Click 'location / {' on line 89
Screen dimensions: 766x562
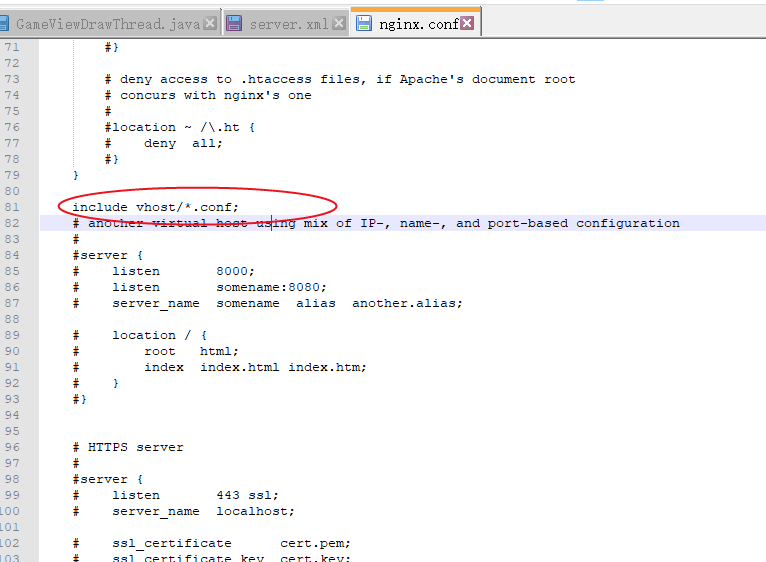(x=160, y=335)
